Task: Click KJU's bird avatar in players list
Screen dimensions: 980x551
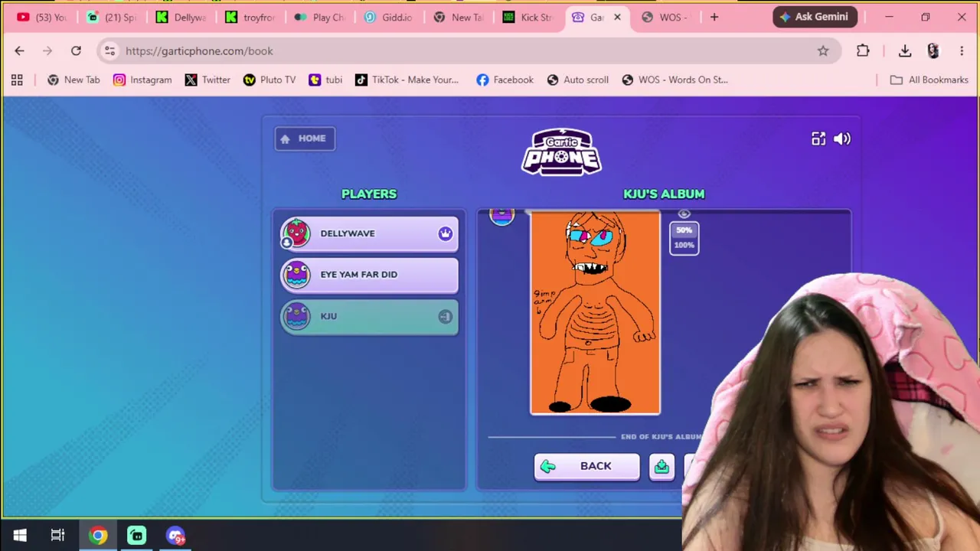Action: tap(296, 316)
